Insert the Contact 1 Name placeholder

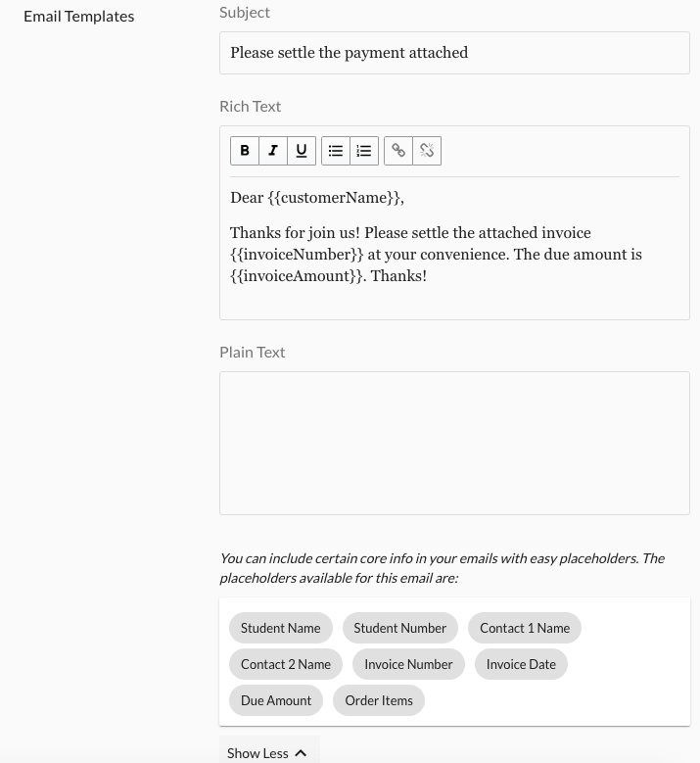[525, 628]
